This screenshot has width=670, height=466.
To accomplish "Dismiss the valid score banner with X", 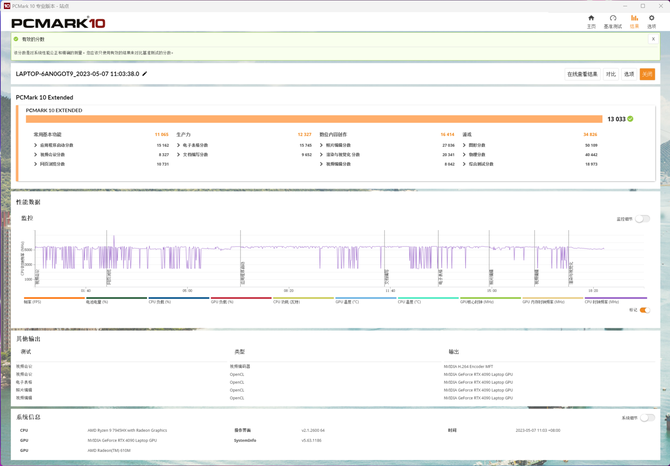I will point(653,39).
